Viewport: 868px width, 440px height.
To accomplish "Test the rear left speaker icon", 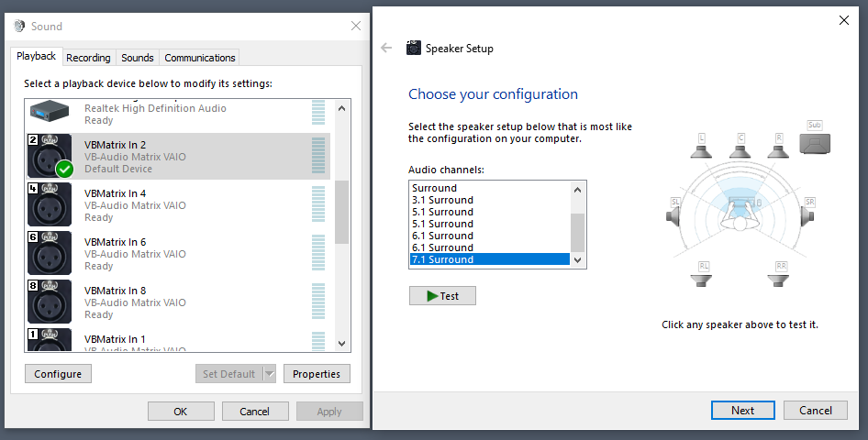I will coord(702,276).
